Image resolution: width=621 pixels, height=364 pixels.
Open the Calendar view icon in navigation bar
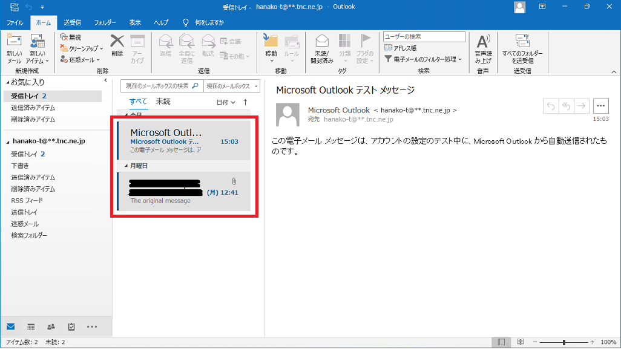[x=31, y=327]
